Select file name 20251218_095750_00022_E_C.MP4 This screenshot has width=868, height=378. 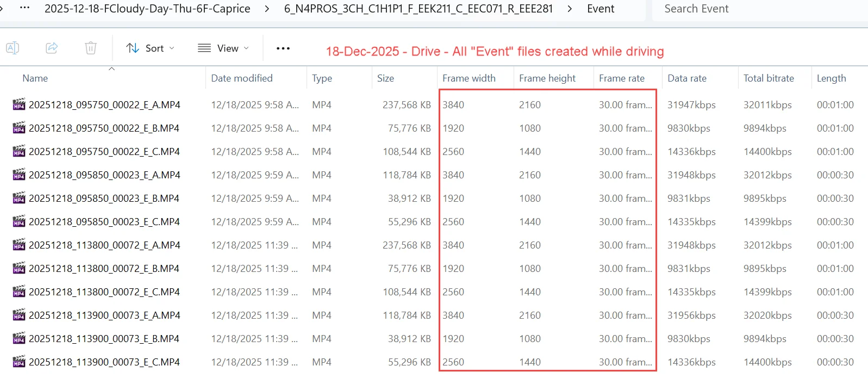pos(104,152)
